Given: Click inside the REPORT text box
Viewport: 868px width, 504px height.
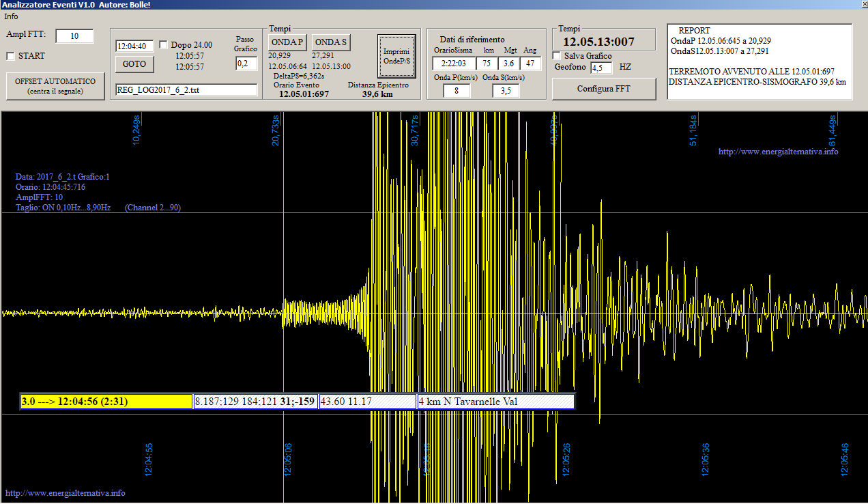Looking at the screenshot, I should (759, 61).
